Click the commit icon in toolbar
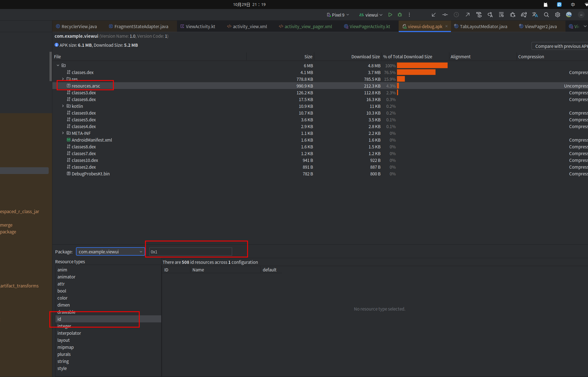The image size is (588, 377). (445, 15)
